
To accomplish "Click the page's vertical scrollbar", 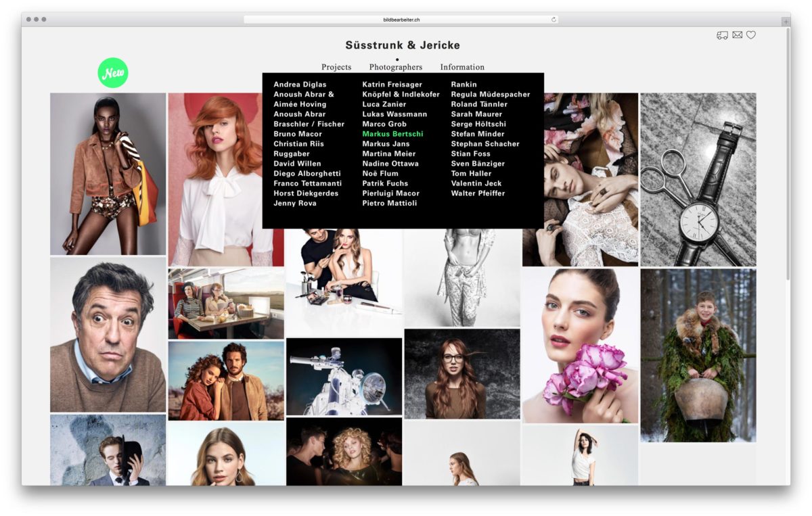I will coord(787,156).
